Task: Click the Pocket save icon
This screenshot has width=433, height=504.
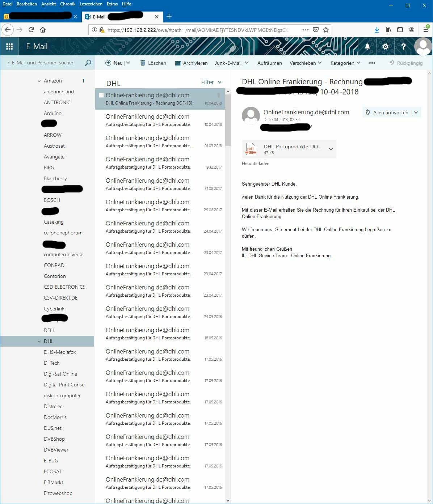Action: pos(316,30)
